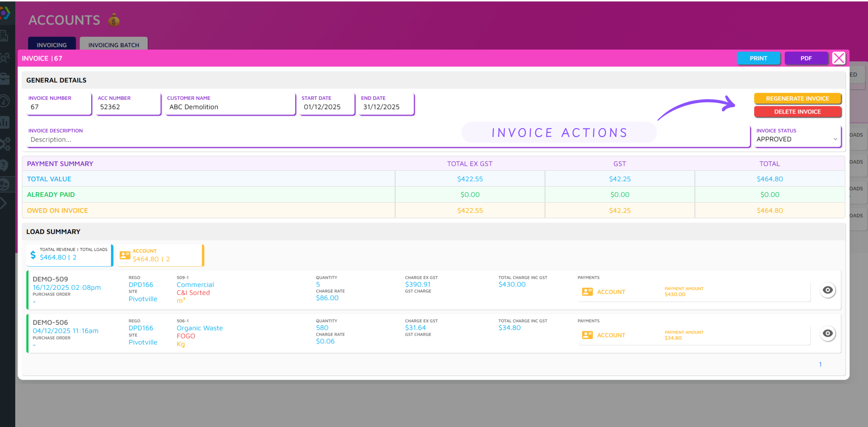
Task: Click Regenerate Invoice
Action: click(797, 99)
